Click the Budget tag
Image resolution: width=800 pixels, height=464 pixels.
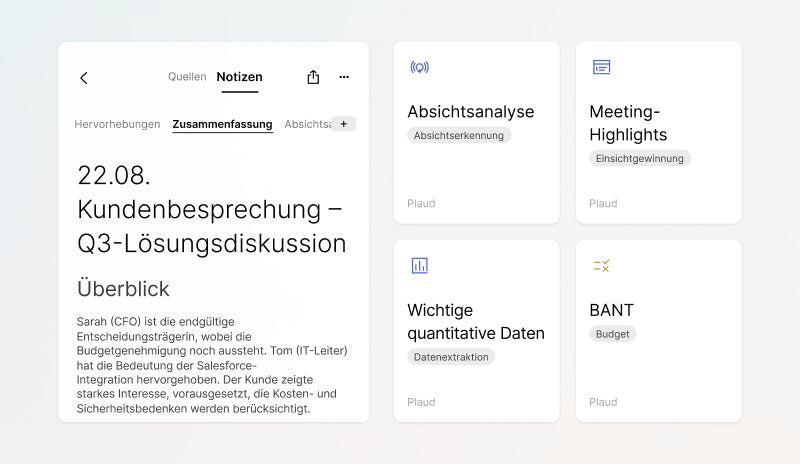coord(612,334)
